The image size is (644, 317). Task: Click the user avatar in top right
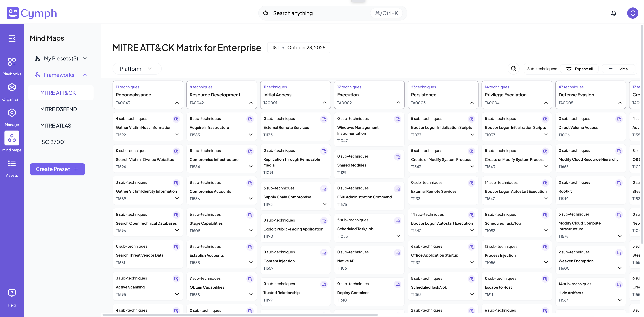click(x=633, y=13)
